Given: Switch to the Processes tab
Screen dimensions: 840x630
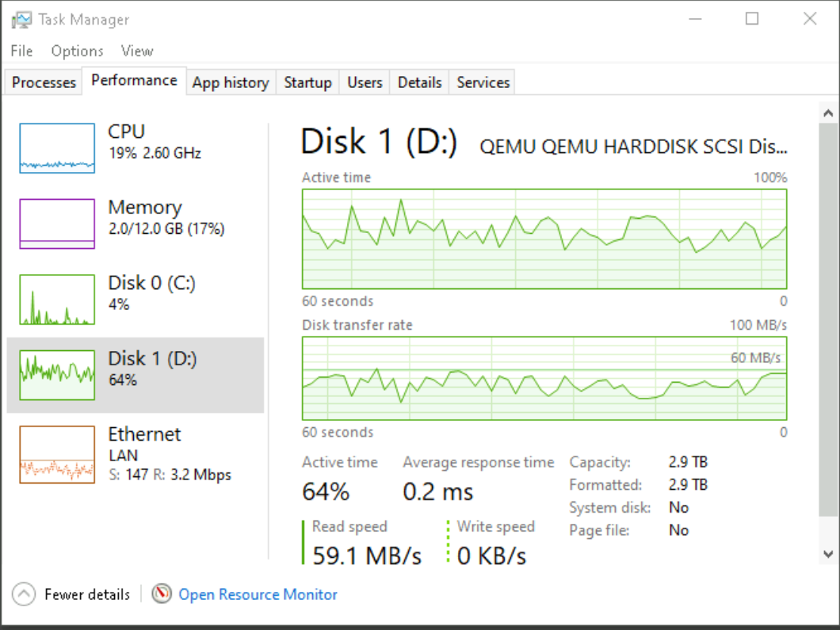Looking at the screenshot, I should (44, 82).
